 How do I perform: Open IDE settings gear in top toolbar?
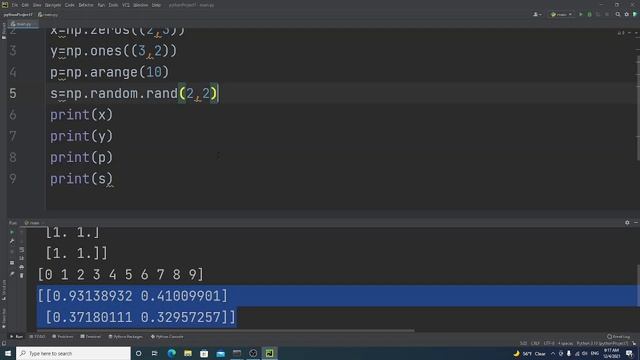point(627,14)
